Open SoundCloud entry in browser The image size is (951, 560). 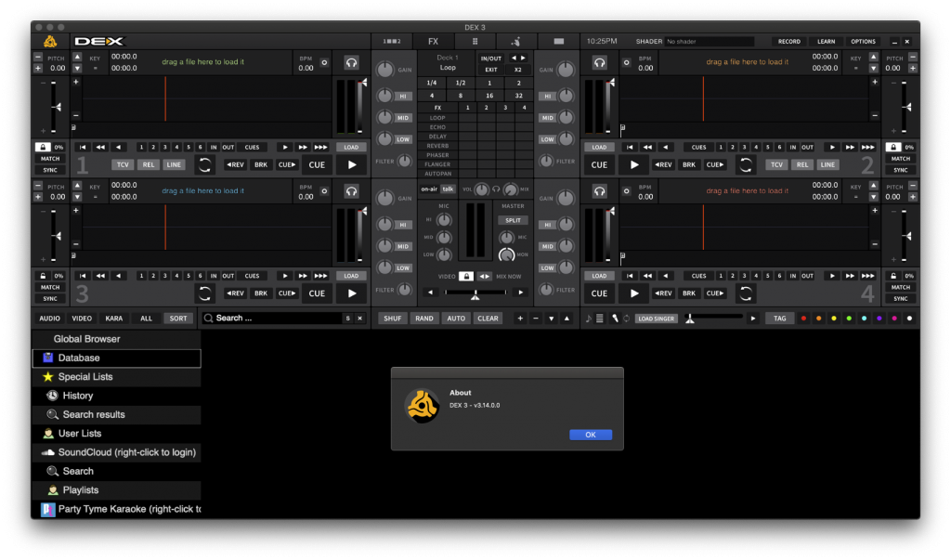[116, 452]
